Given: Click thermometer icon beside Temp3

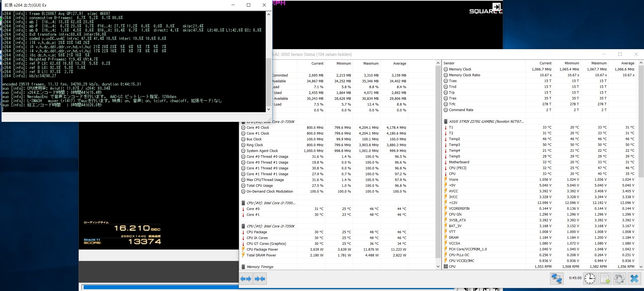Looking at the screenshot, I should pos(446,145).
